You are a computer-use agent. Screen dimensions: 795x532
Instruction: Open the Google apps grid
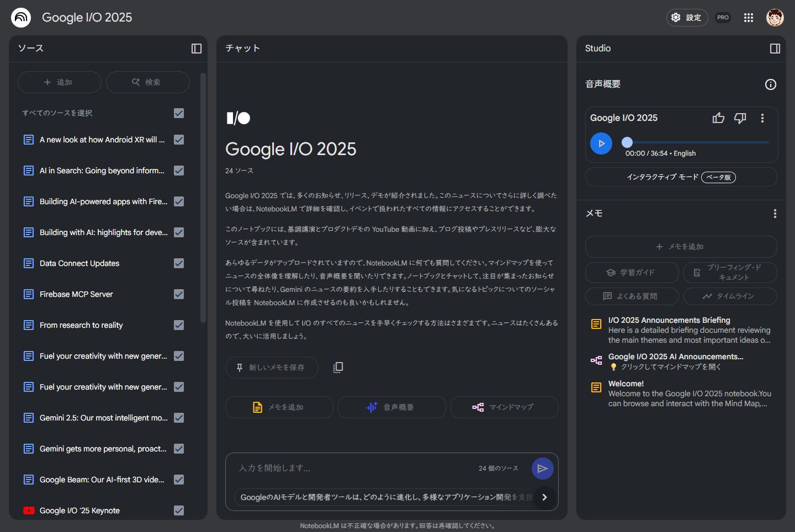749,18
